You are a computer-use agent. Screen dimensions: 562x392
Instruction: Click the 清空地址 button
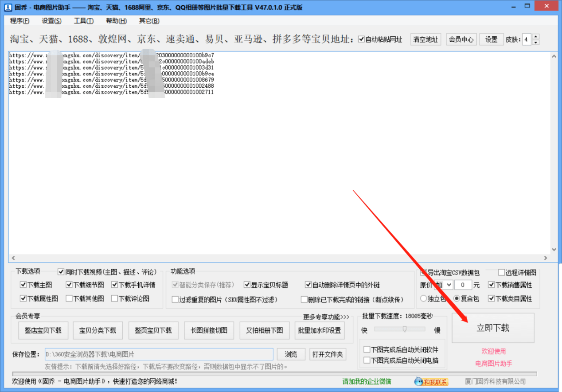pyautogui.click(x=425, y=39)
